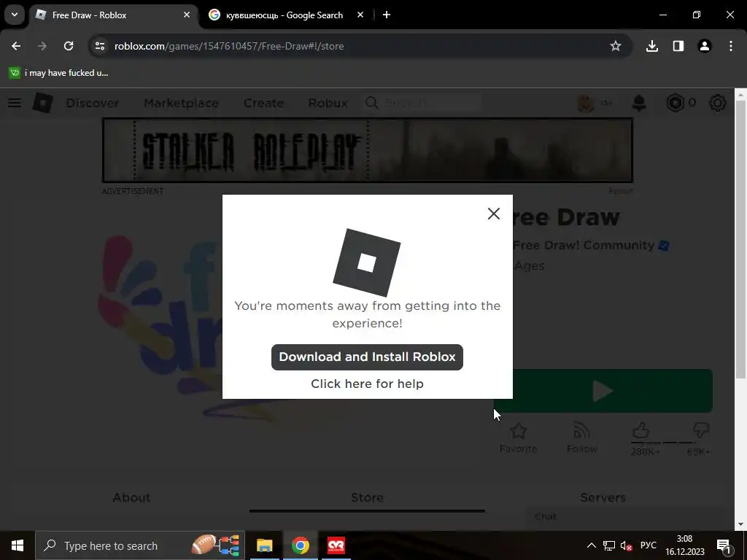The width and height of the screenshot is (747, 560).
Task: Click the Chrome taskbar icon
Action: [300, 545]
